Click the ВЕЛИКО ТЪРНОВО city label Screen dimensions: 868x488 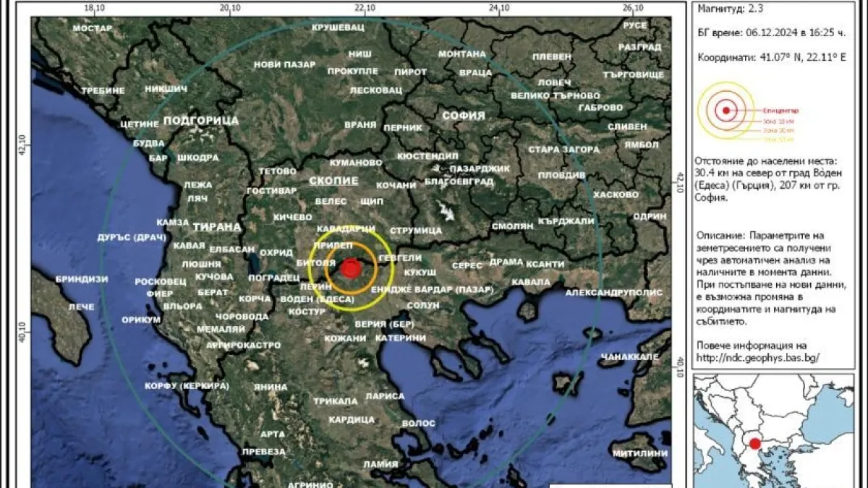coord(556,95)
